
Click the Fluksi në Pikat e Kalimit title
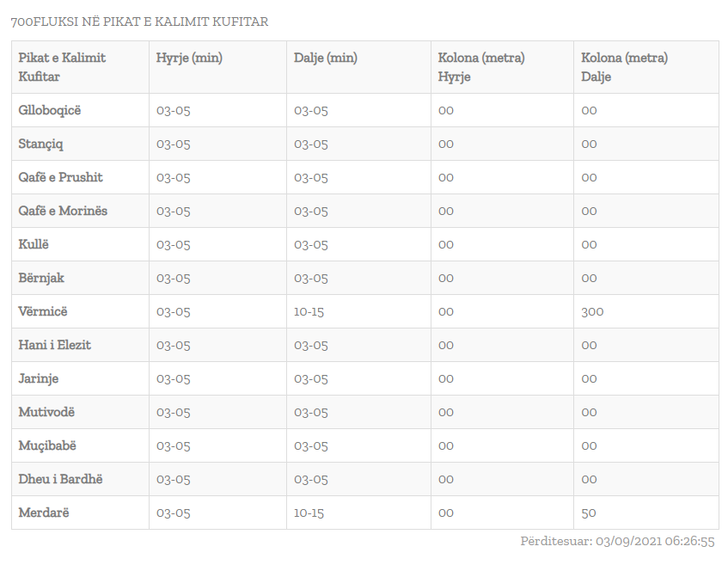139,21
